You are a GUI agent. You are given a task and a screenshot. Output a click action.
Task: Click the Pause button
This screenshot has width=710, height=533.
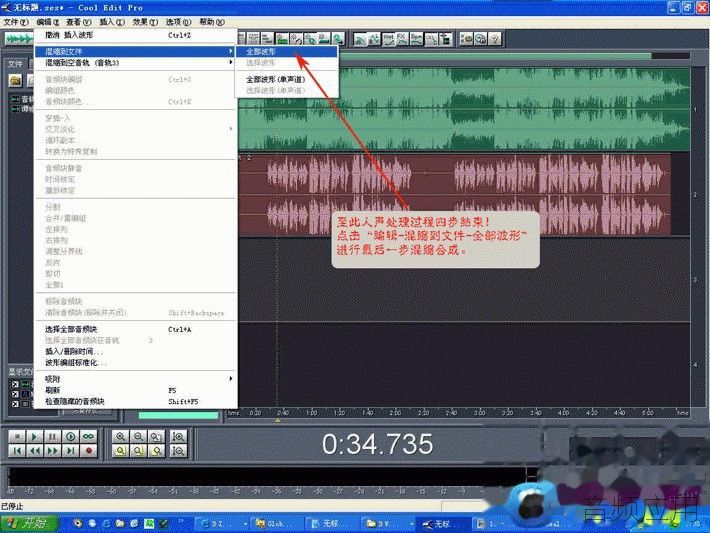[52, 437]
